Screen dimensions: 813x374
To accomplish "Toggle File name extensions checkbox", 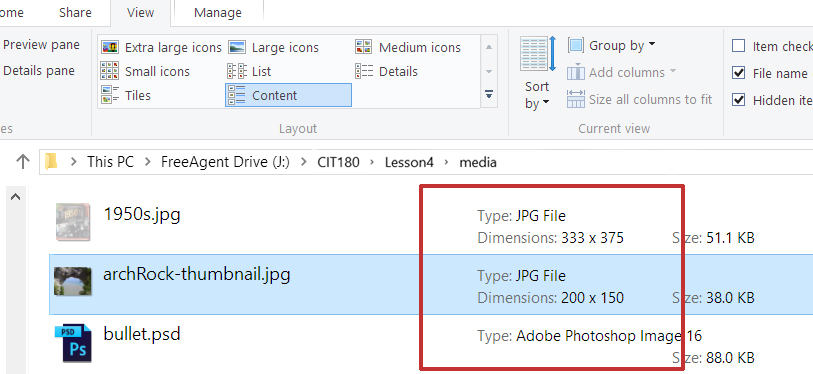I will pos(738,73).
